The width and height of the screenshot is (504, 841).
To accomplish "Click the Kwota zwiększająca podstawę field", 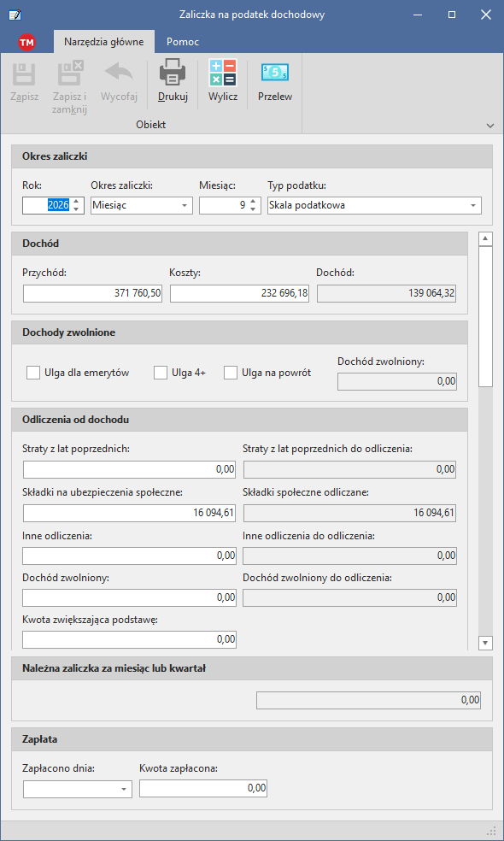I will 129,640.
